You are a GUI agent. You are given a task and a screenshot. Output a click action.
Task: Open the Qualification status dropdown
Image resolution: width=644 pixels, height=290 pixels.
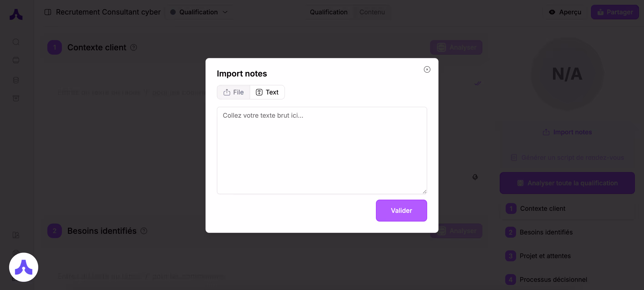click(199, 12)
